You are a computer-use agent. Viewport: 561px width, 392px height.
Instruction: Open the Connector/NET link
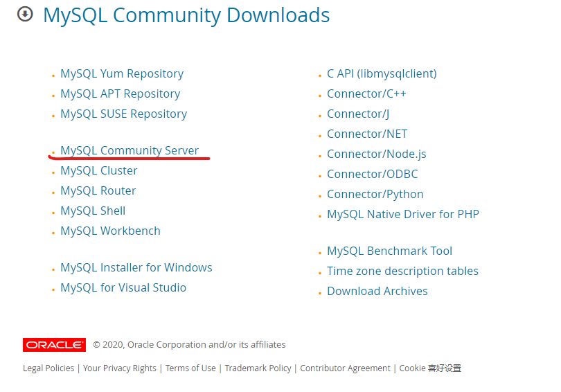[x=367, y=134]
